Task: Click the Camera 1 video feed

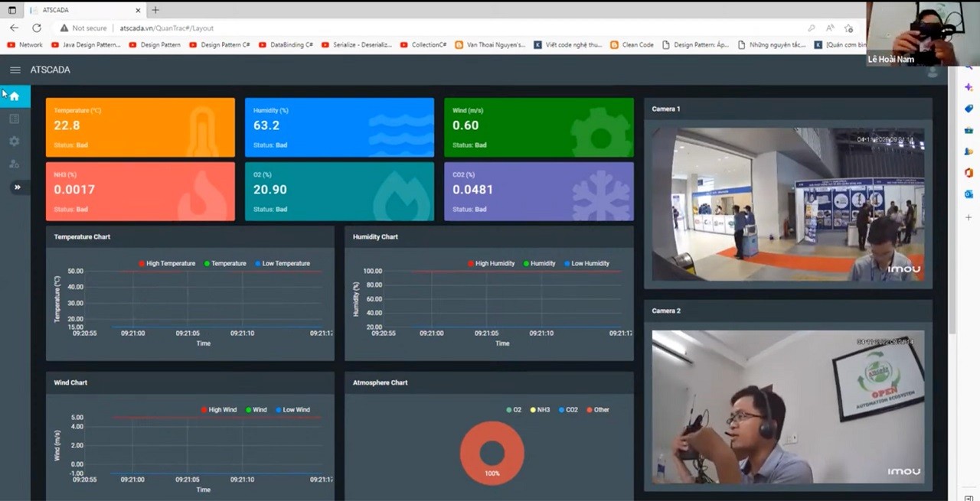Action: [x=788, y=204]
